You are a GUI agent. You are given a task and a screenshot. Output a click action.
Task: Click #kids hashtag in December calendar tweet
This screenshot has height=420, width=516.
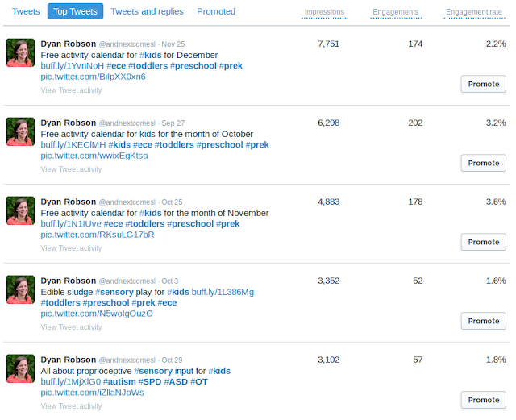tap(151, 55)
